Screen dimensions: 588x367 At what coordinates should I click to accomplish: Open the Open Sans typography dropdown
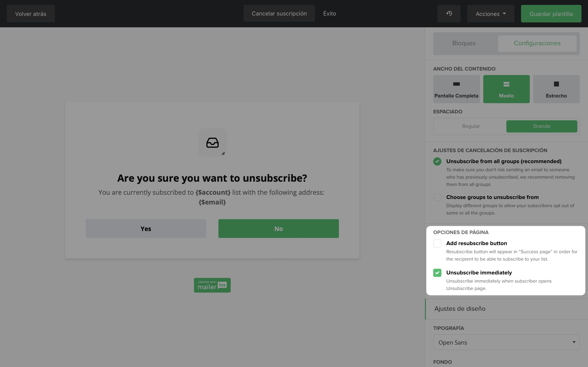[506, 342]
